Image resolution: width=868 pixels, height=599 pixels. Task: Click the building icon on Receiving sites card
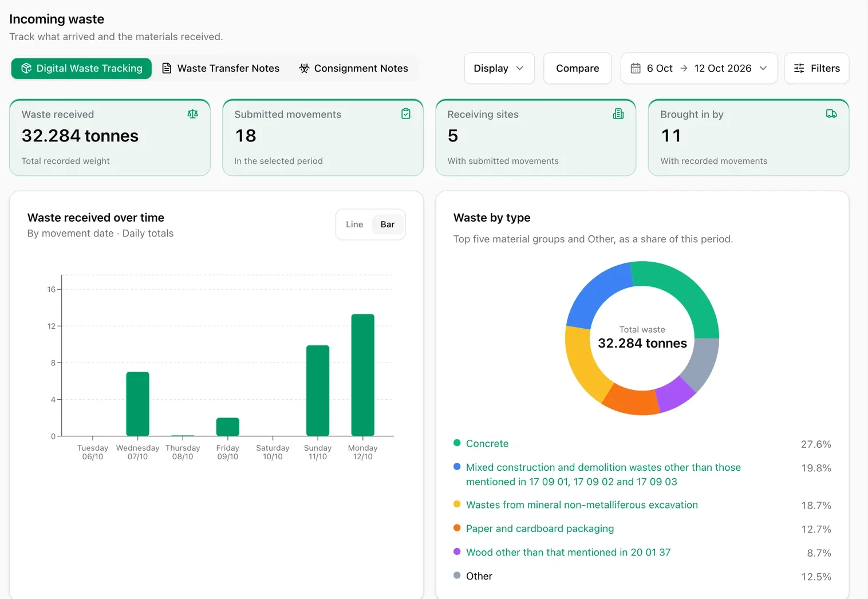coord(618,114)
